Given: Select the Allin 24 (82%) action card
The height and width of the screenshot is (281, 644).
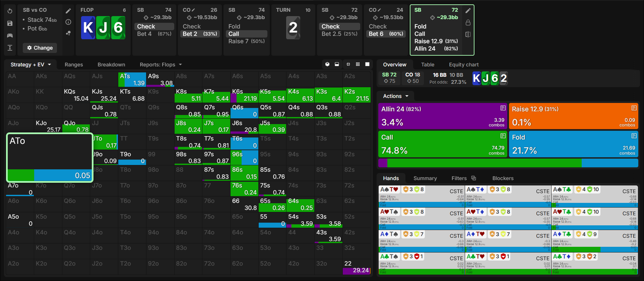Looking at the screenshot, I should point(442,116).
